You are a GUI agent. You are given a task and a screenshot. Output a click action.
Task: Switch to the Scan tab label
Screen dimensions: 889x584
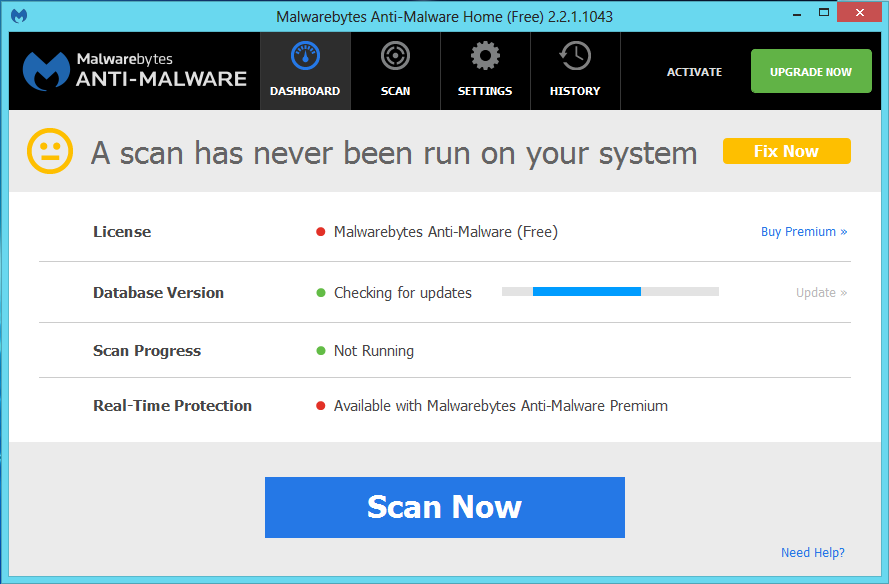tap(395, 91)
